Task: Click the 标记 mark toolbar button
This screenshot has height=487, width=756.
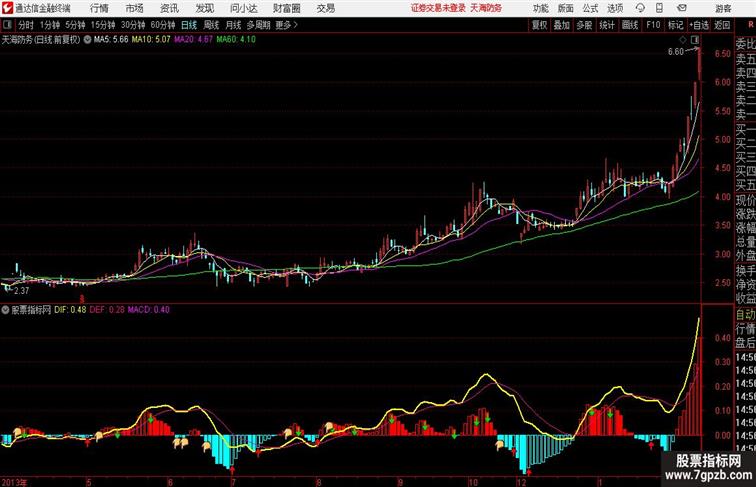Action: tap(675, 25)
